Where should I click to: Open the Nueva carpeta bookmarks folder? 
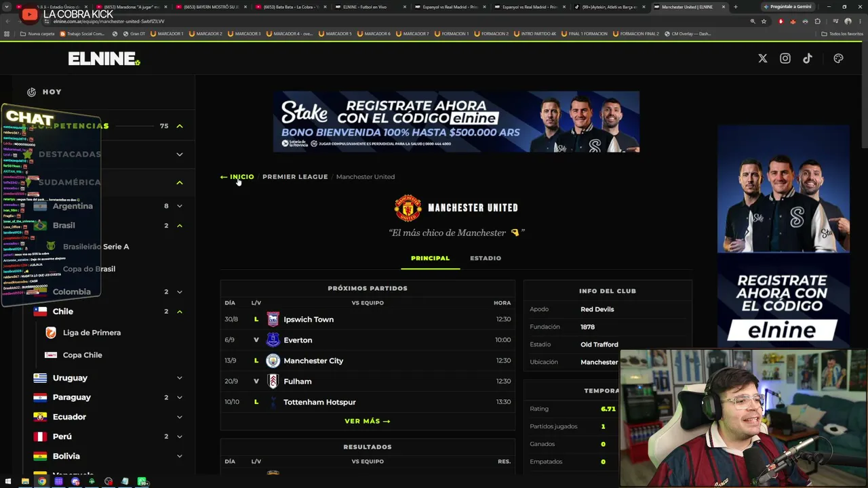pyautogui.click(x=37, y=33)
